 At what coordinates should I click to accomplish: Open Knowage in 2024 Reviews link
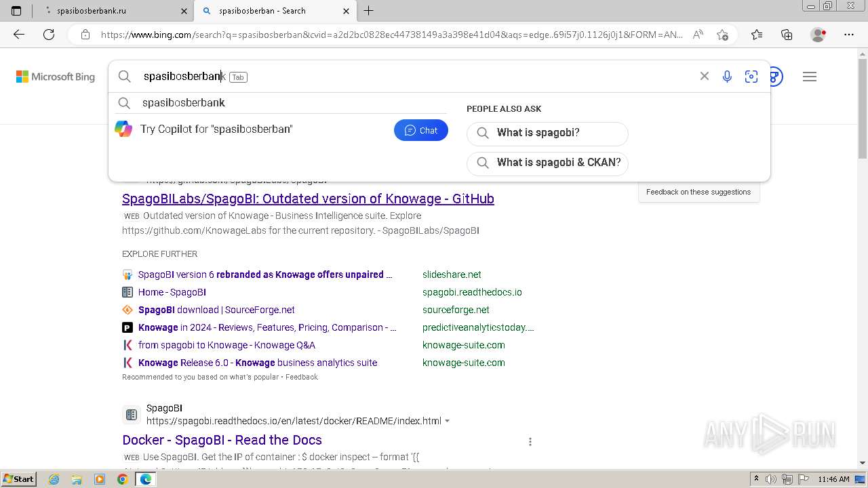[267, 327]
